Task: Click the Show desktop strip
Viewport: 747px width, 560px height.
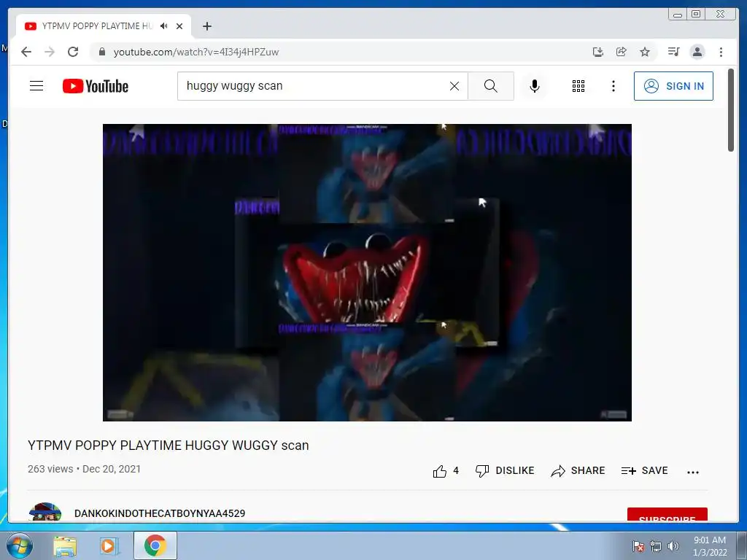Action: tap(742, 545)
